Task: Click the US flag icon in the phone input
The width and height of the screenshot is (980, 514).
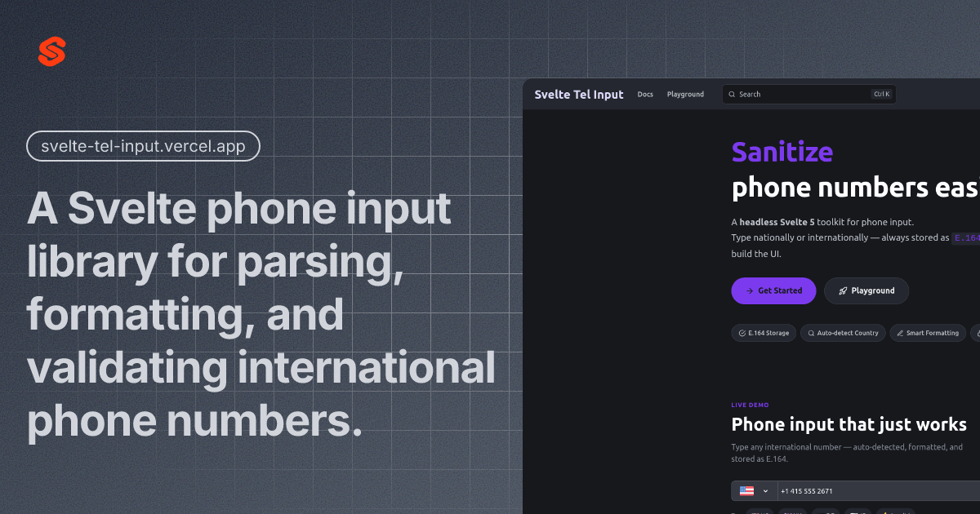Action: click(x=746, y=491)
